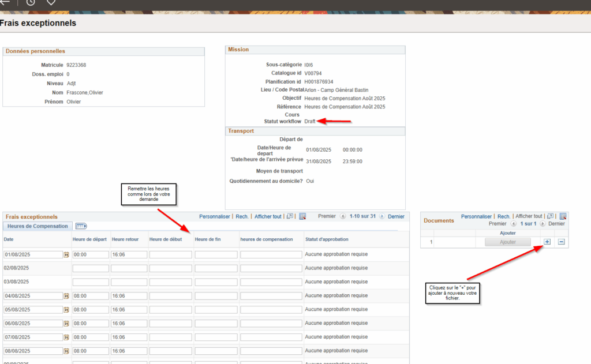
Task: Download Frais exceptionnels grid to spreadsheet icon
Action: [302, 216]
